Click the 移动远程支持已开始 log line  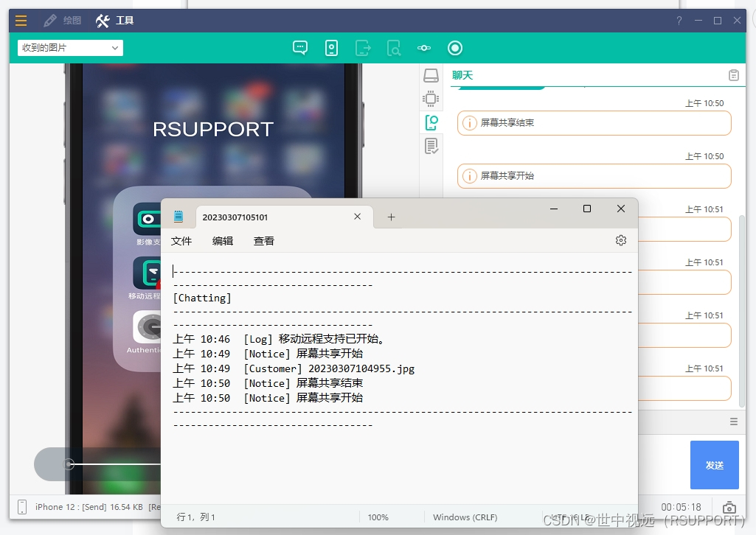coord(280,339)
